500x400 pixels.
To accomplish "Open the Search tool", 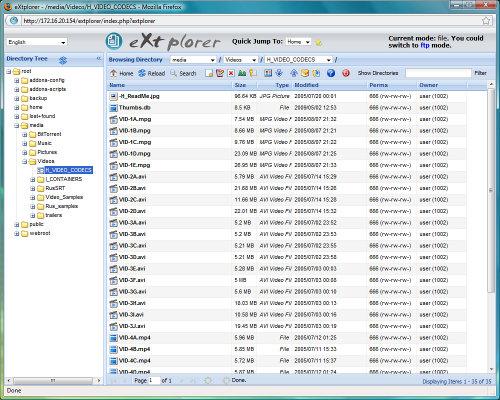I will (x=183, y=73).
